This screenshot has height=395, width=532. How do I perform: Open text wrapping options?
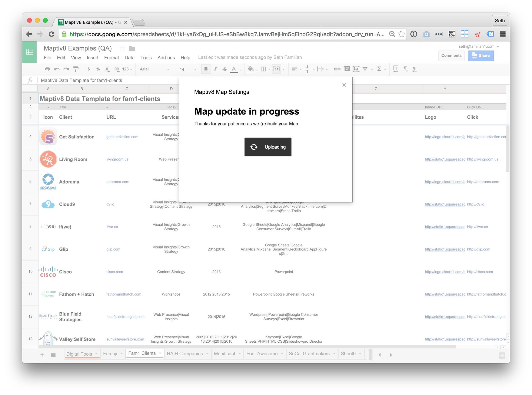320,69
